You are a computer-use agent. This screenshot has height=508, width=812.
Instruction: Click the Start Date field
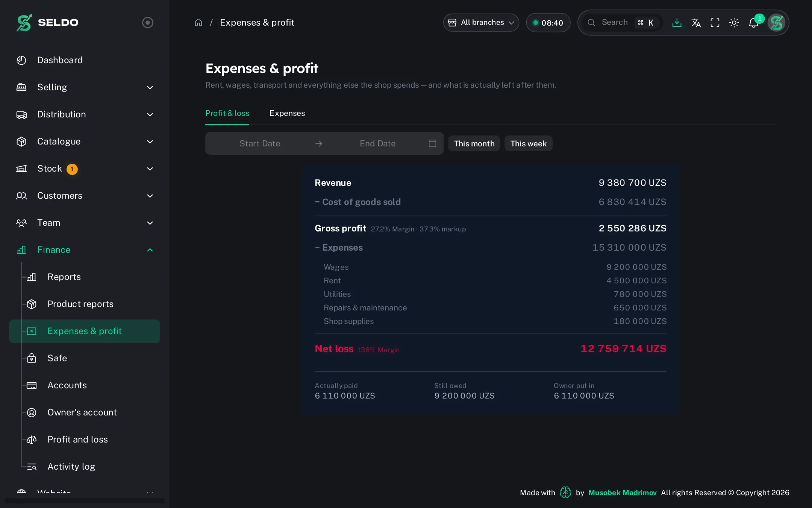pos(260,143)
